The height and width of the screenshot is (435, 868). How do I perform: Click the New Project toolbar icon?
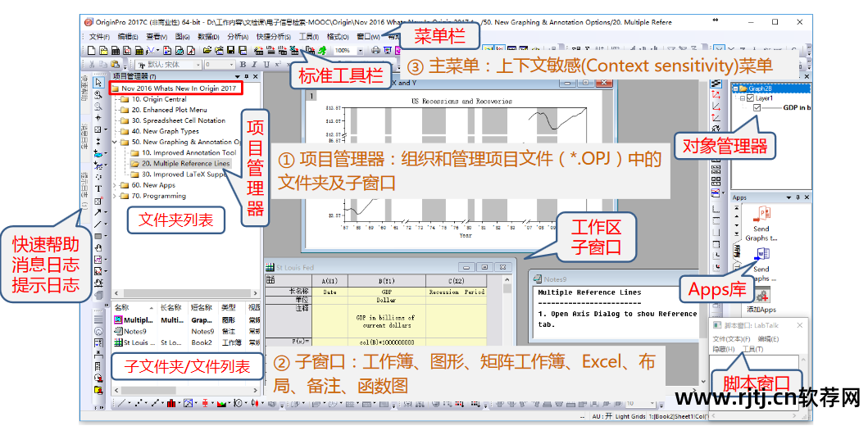pos(91,50)
